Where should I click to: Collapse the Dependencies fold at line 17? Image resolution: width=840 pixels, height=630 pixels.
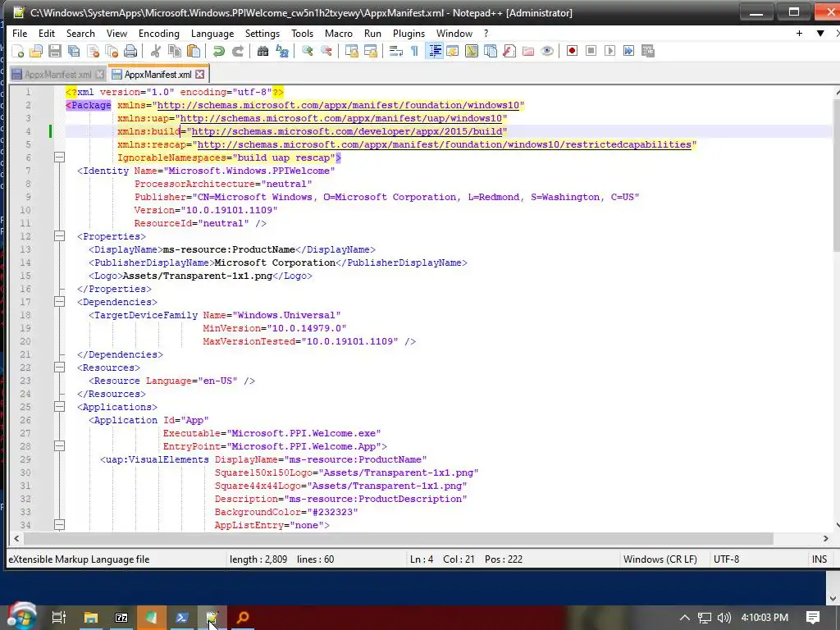[x=59, y=302]
